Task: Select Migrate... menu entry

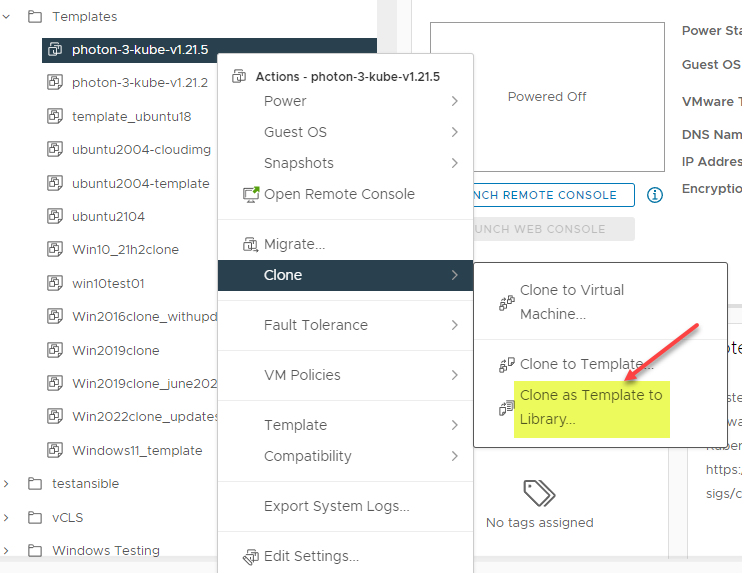Action: 345,244
